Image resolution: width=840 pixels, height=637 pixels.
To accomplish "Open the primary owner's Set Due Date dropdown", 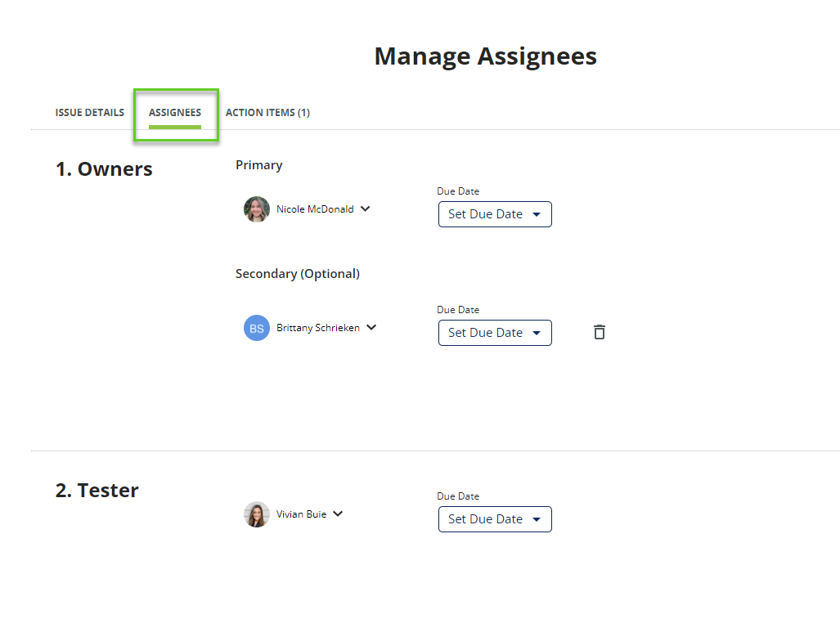I will tap(495, 214).
